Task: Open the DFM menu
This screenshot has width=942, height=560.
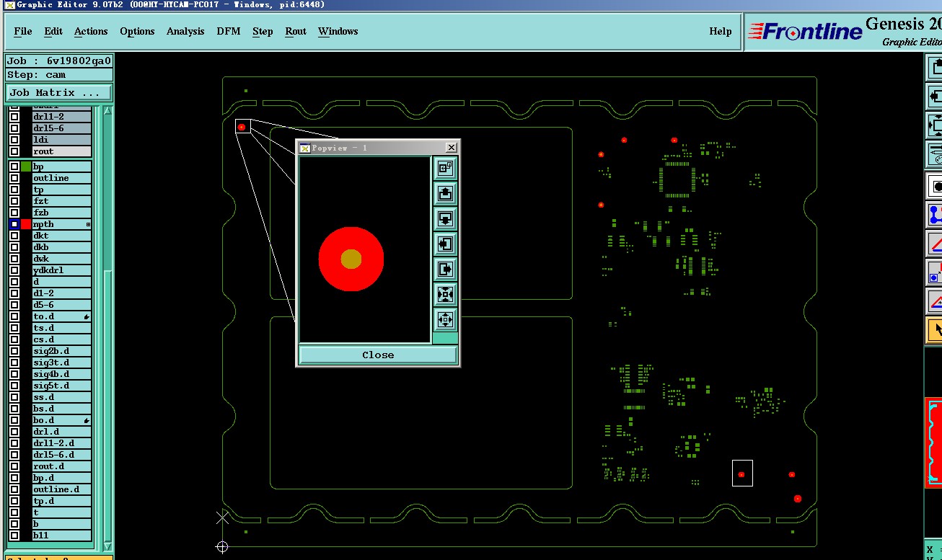Action: click(x=229, y=31)
